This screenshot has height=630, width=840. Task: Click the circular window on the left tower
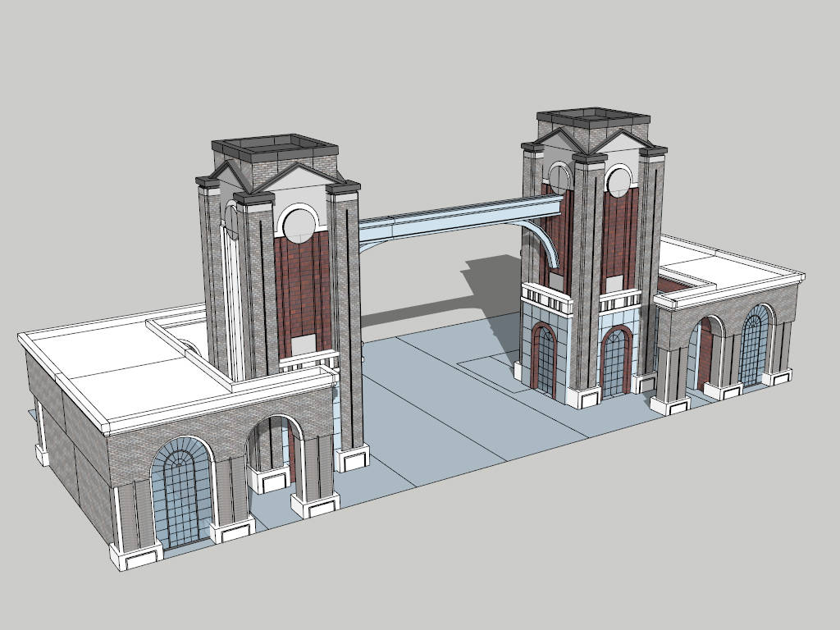[x=297, y=223]
